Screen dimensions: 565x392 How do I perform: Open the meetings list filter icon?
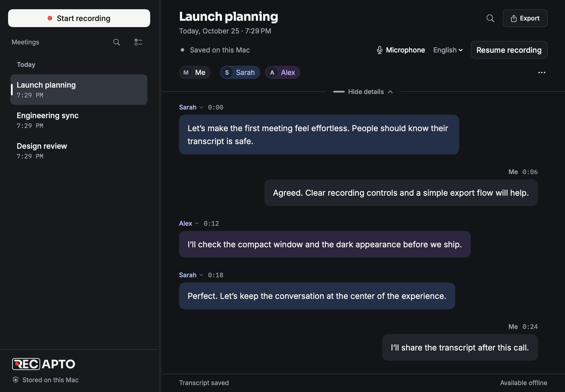pos(138,42)
